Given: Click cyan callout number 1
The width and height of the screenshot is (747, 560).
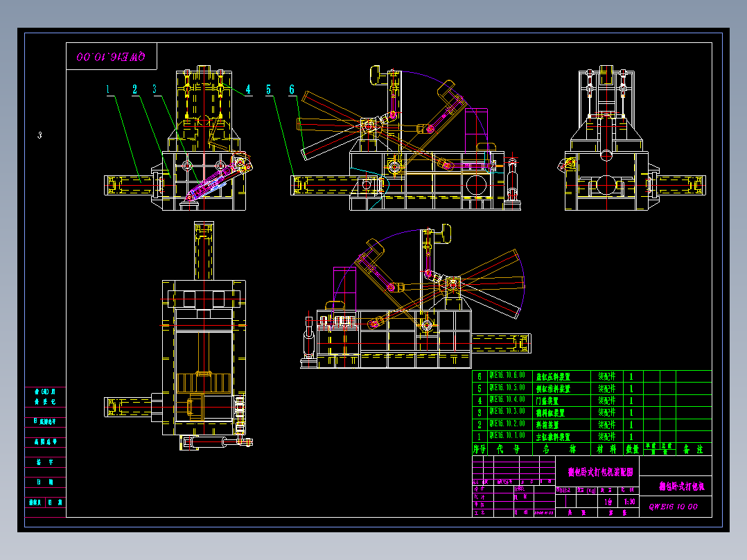Looking at the screenshot, I should point(108,89).
